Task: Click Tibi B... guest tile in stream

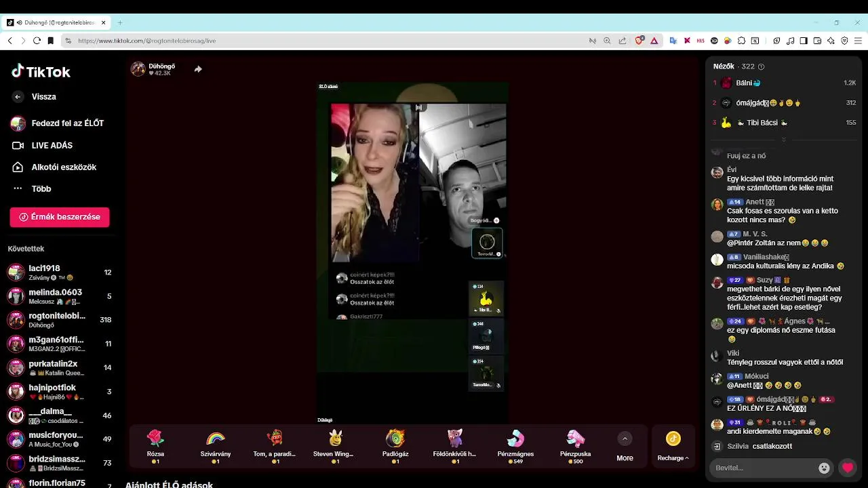Action: (486, 299)
